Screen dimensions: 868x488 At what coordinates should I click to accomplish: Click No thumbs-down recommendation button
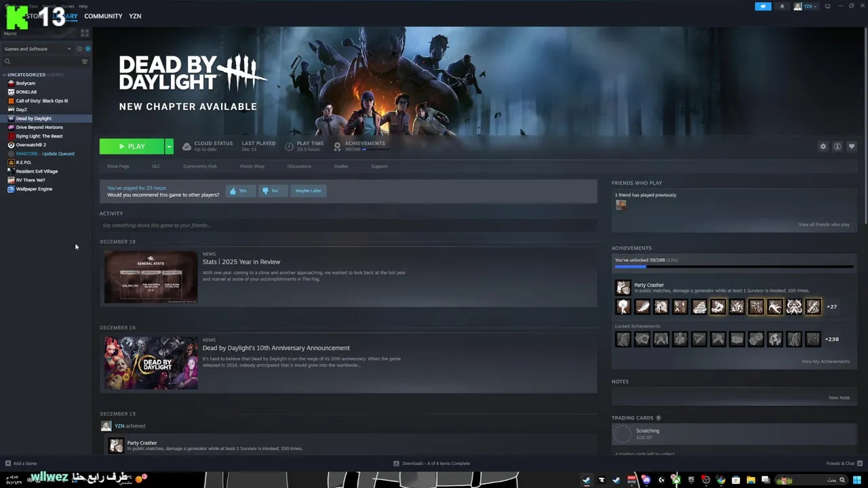click(272, 191)
